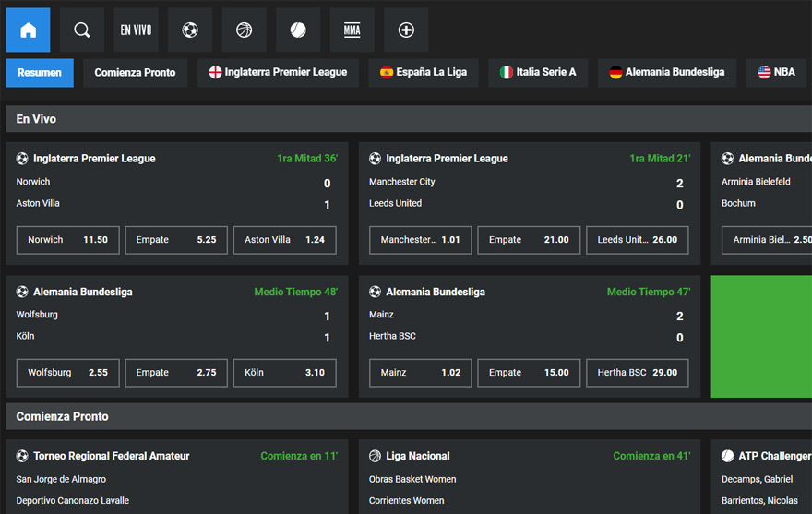Choose Köln at 3.10 odds
The width and height of the screenshot is (812, 514).
click(284, 373)
